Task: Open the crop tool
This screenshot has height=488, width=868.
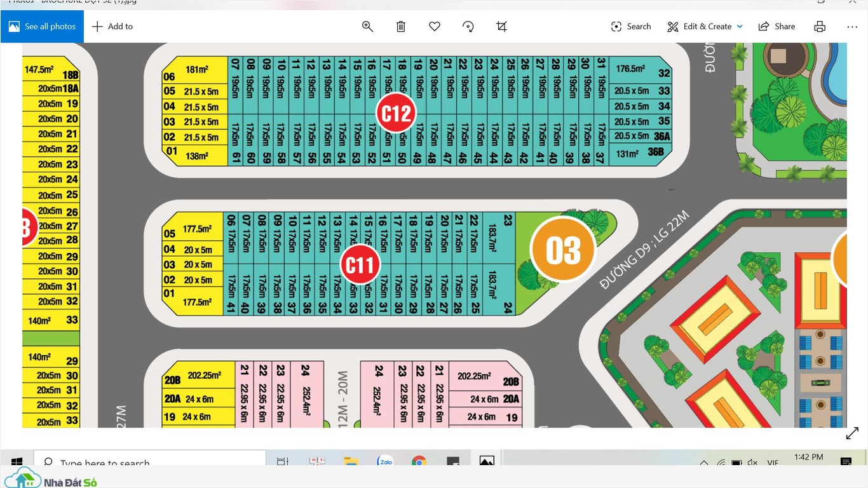Action: point(501,26)
